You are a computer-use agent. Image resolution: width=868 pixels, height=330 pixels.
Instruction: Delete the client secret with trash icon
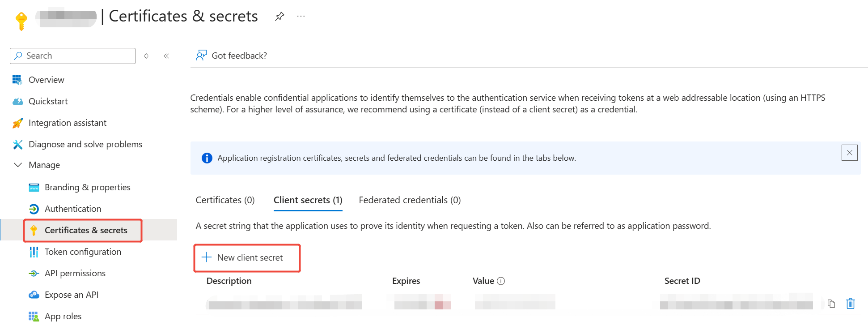click(851, 304)
